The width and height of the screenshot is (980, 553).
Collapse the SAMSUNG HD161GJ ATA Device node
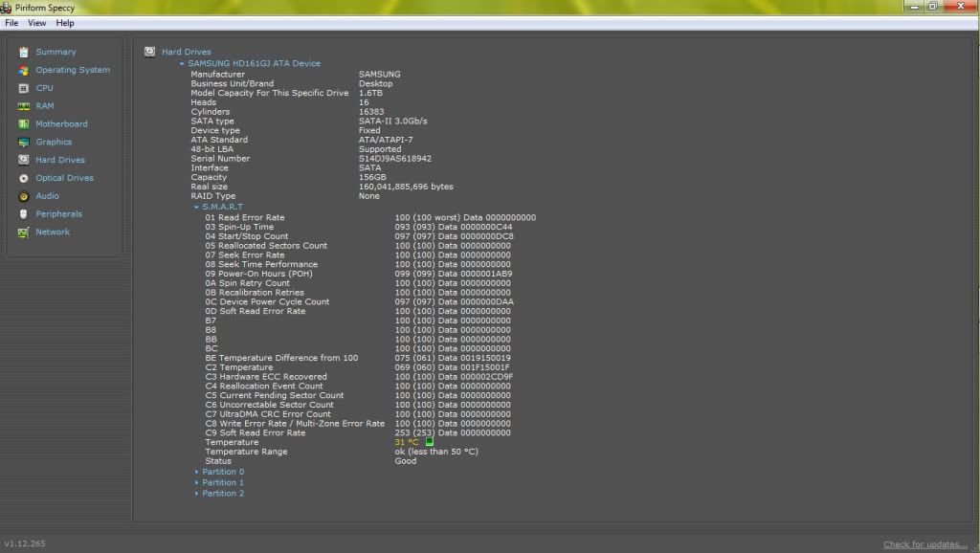[182, 64]
